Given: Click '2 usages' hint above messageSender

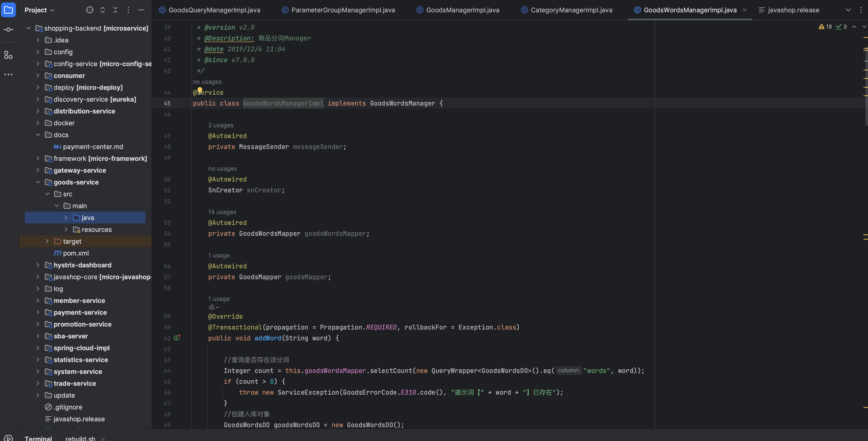Looking at the screenshot, I should click(x=221, y=125).
